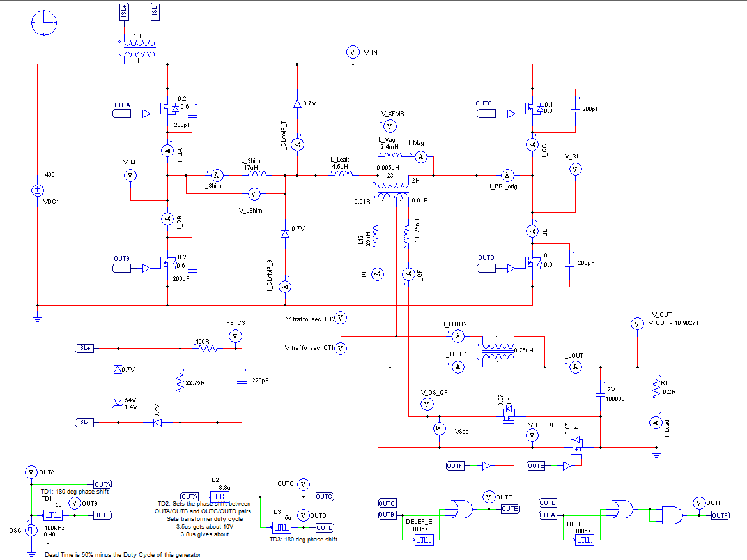Select the TD1 time delay block
747x560 pixels.
tap(53, 515)
